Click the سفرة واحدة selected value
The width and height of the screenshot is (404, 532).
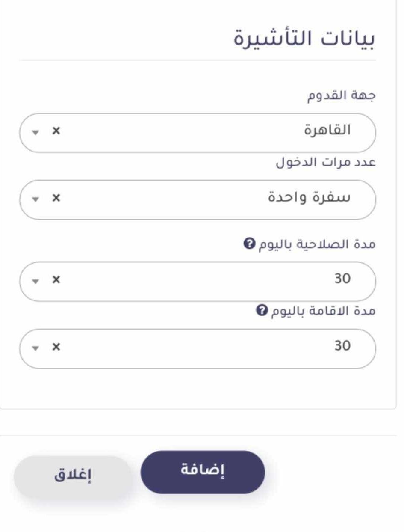coord(309,198)
